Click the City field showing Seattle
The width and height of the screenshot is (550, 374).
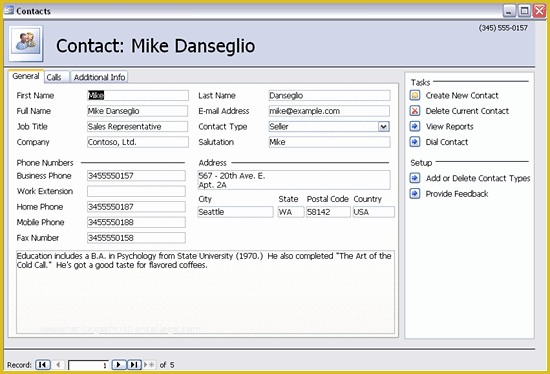(x=235, y=212)
